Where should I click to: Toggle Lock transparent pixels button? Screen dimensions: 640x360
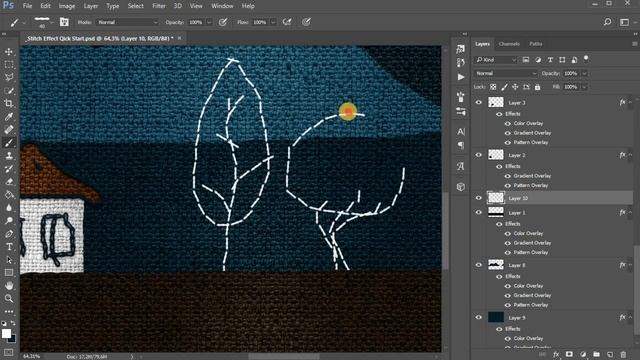tap(493, 87)
